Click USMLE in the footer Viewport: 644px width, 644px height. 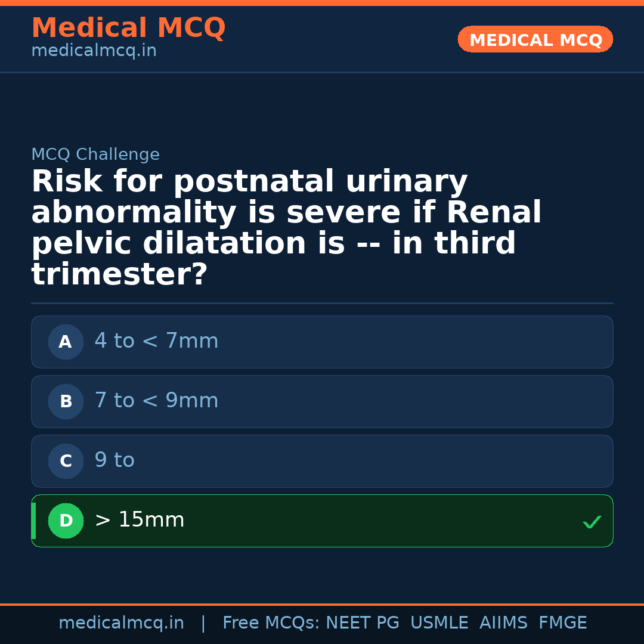click(x=439, y=623)
